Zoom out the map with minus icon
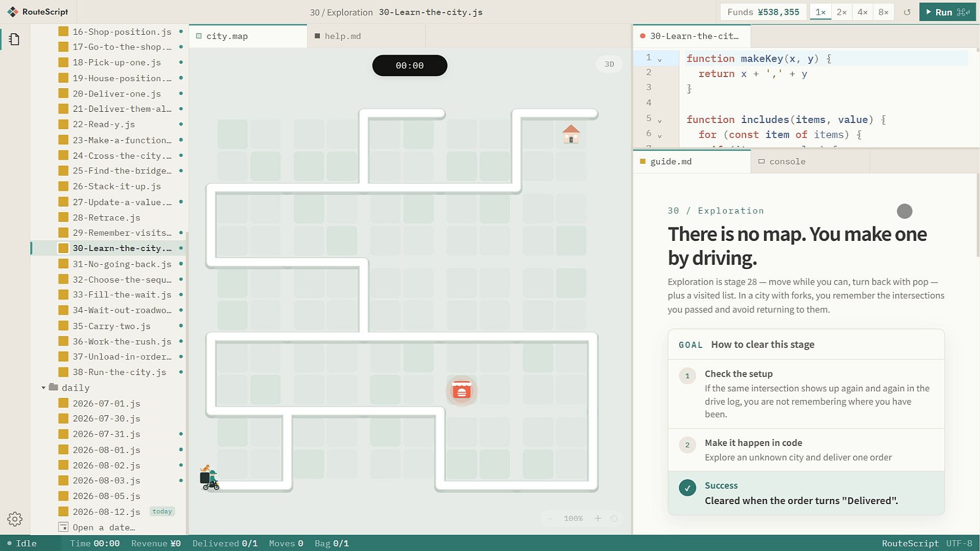The width and height of the screenshot is (980, 551). click(550, 518)
